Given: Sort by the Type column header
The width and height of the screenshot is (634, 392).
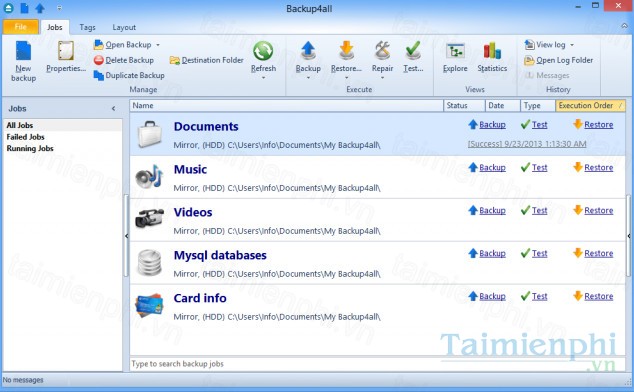Looking at the screenshot, I should click(x=538, y=106).
